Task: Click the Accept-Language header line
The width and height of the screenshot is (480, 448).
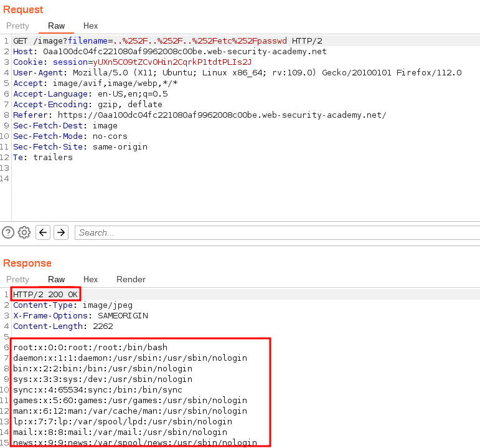Action: (x=91, y=93)
